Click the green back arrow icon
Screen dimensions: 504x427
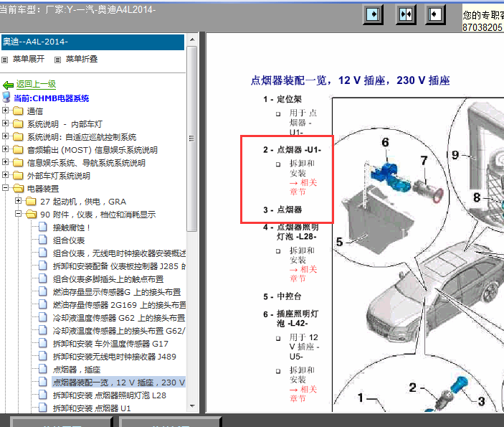[8, 85]
